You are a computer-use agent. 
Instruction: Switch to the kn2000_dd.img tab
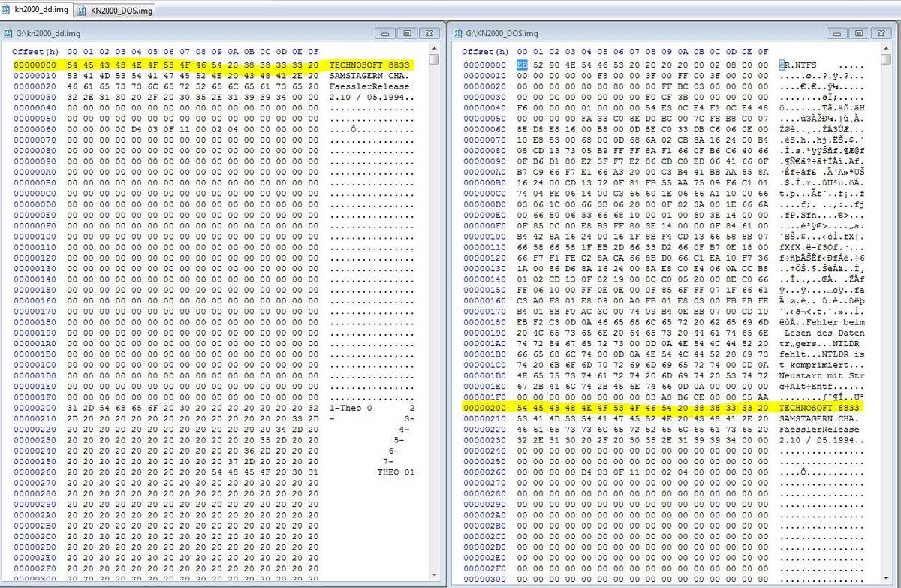pos(35,8)
